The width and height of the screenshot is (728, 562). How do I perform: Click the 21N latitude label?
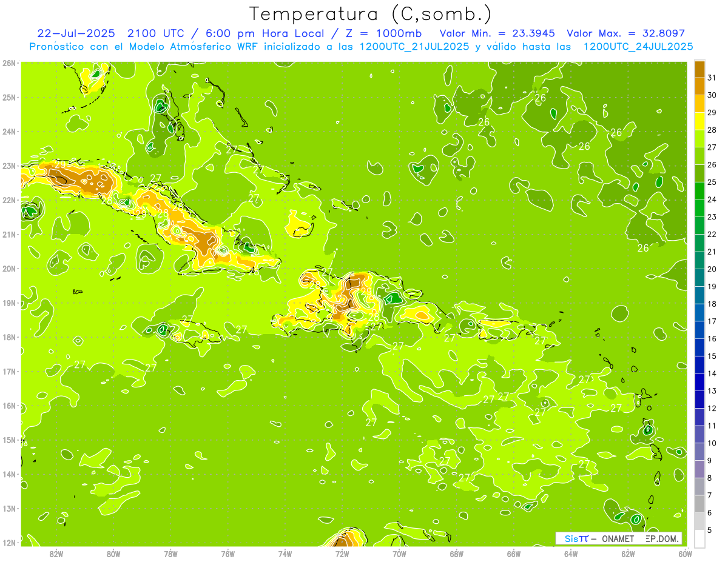click(9, 234)
